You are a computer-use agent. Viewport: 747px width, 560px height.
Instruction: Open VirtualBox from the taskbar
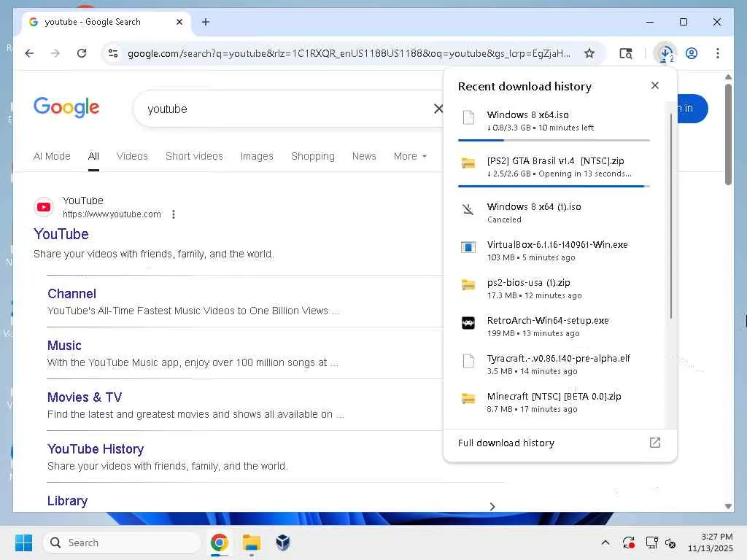pos(283,542)
